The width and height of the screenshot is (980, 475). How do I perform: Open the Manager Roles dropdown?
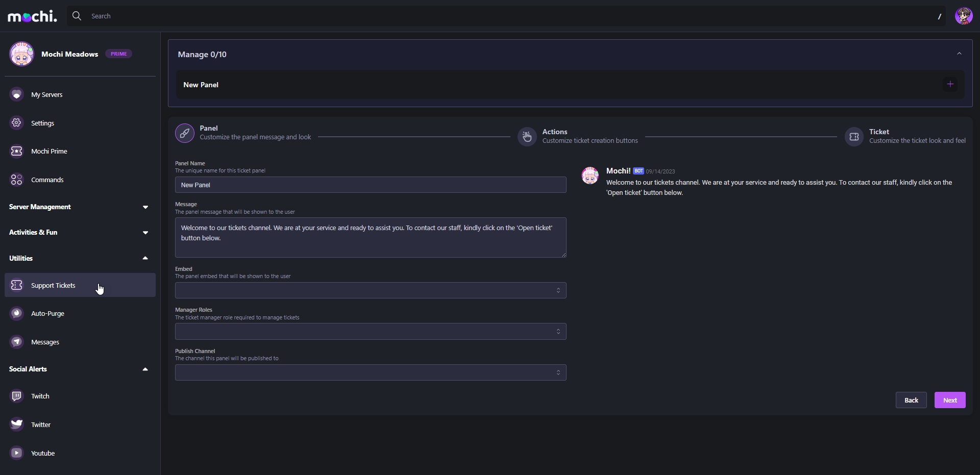[x=371, y=332]
